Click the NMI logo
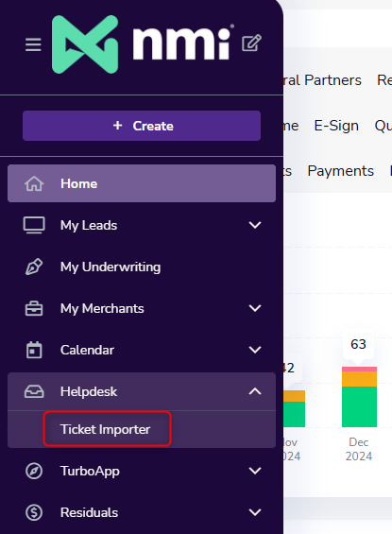Screen dimensions: 392x534 click(x=143, y=44)
